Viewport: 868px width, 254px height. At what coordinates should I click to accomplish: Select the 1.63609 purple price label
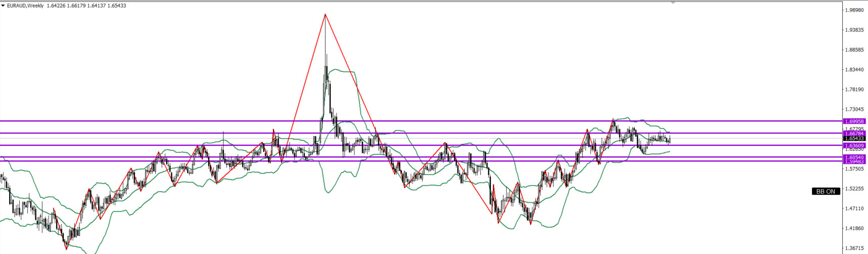click(854, 146)
